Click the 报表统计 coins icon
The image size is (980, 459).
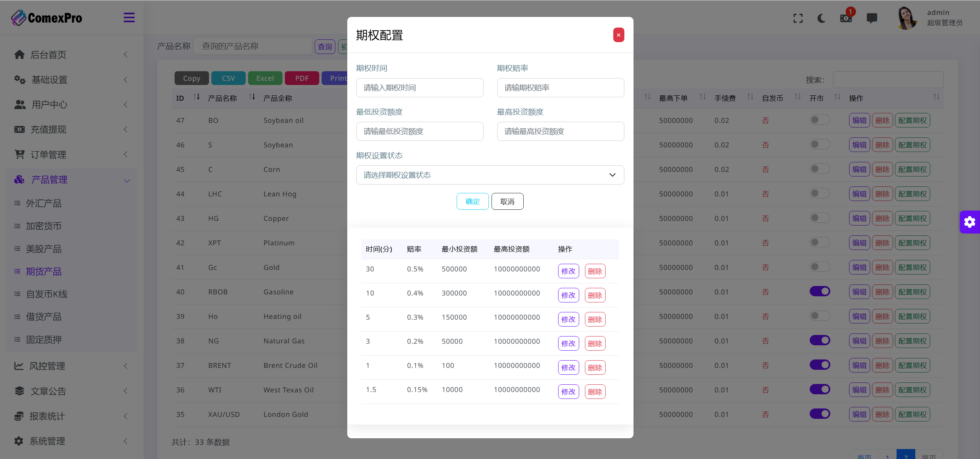coord(19,416)
